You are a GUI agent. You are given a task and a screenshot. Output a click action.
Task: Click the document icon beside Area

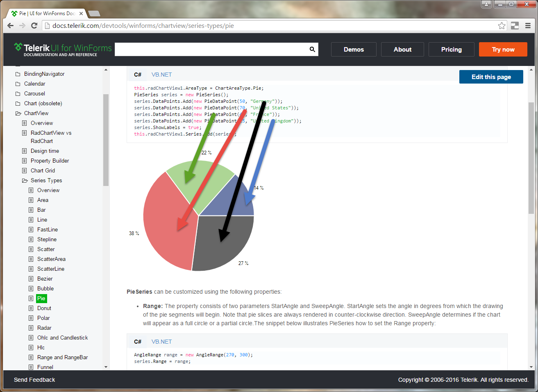click(x=31, y=200)
